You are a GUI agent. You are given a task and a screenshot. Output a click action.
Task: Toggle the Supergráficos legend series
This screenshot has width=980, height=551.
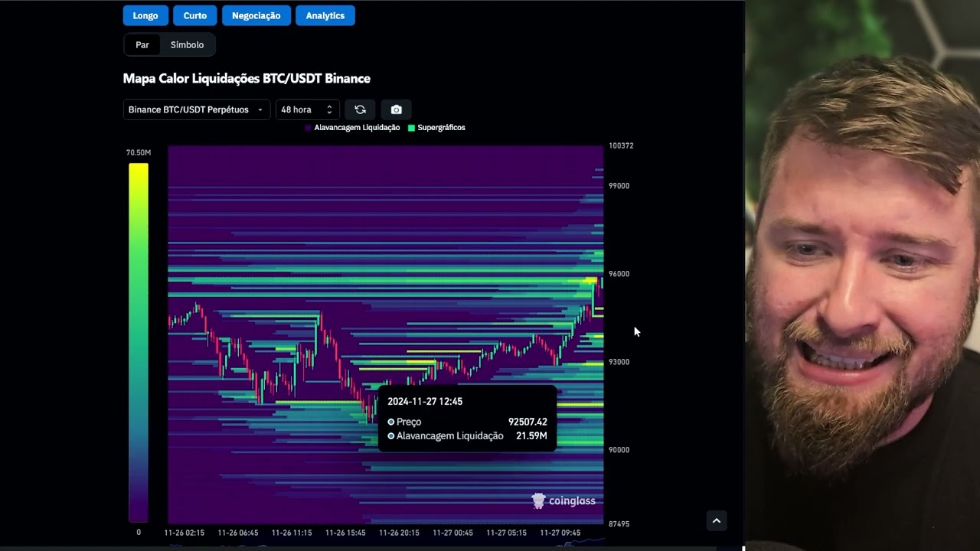(x=436, y=128)
